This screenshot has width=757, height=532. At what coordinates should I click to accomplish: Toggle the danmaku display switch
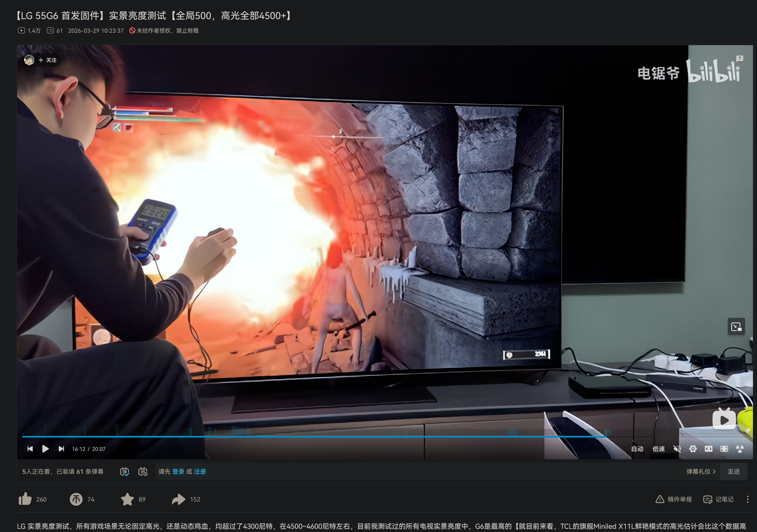(124, 472)
